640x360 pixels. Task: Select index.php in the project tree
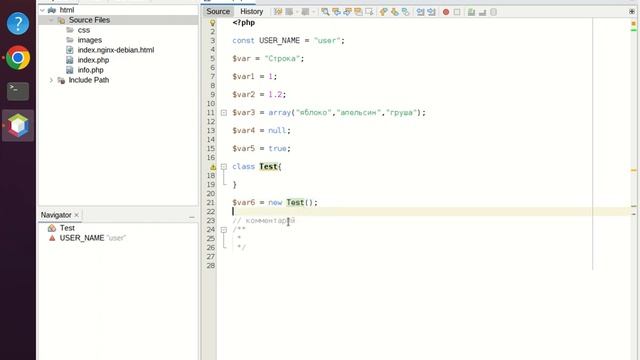pos(93,60)
